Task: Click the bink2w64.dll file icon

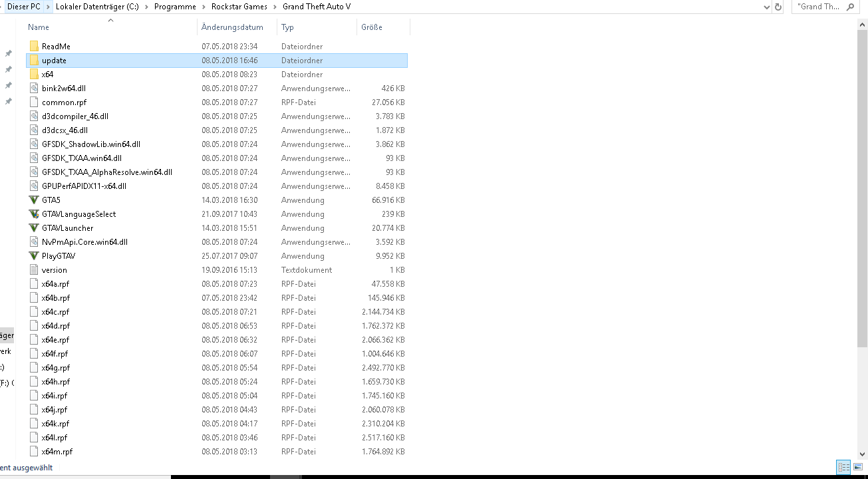Action: [x=35, y=88]
